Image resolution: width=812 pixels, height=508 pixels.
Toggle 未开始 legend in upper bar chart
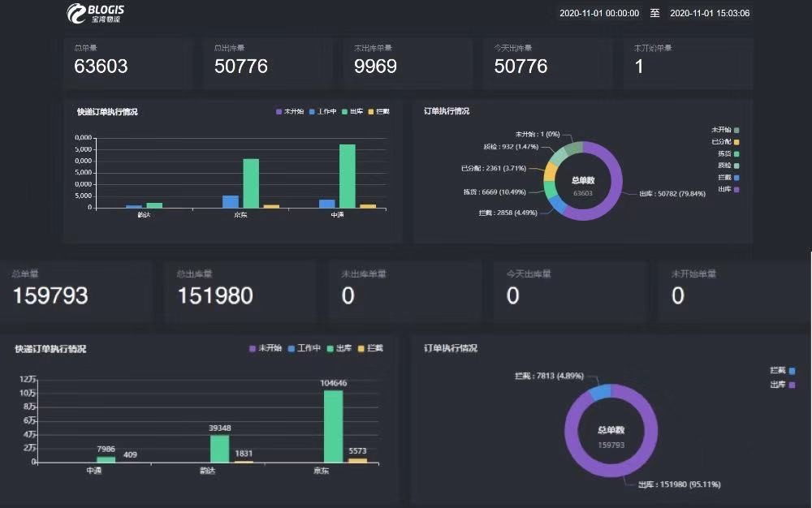288,111
